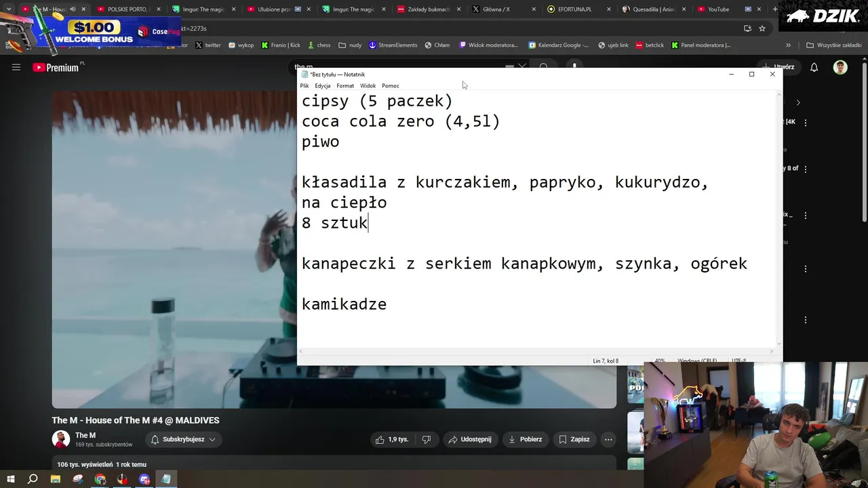Open YouTube notifications bell

pos(814,67)
